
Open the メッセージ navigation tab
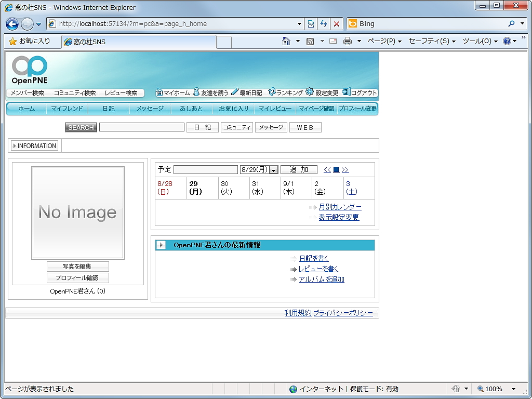click(150, 109)
